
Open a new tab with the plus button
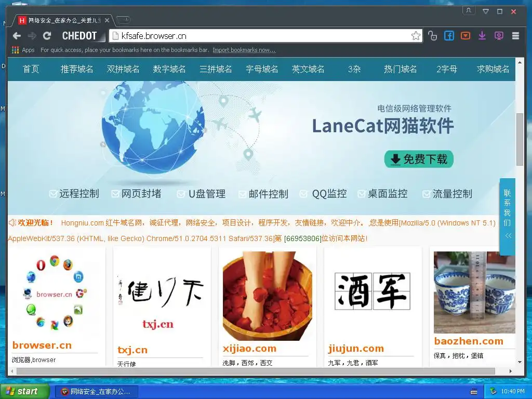coord(124,20)
